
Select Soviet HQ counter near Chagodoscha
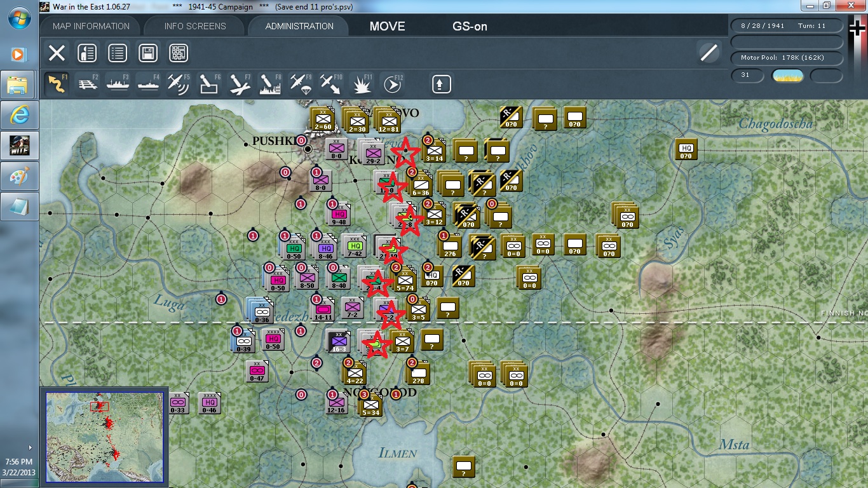[686, 149]
